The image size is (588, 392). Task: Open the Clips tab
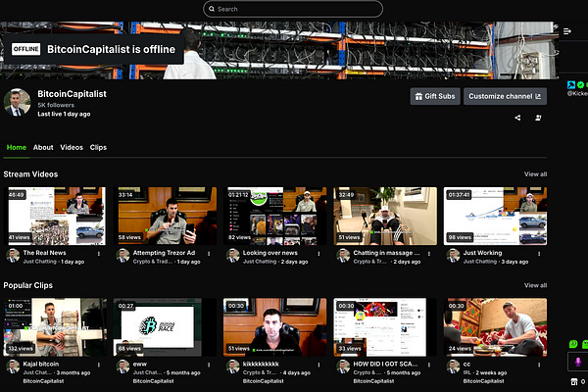pyautogui.click(x=98, y=147)
